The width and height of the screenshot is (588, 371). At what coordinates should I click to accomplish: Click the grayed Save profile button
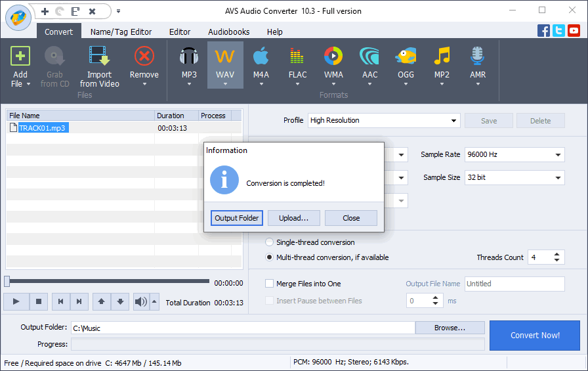489,121
